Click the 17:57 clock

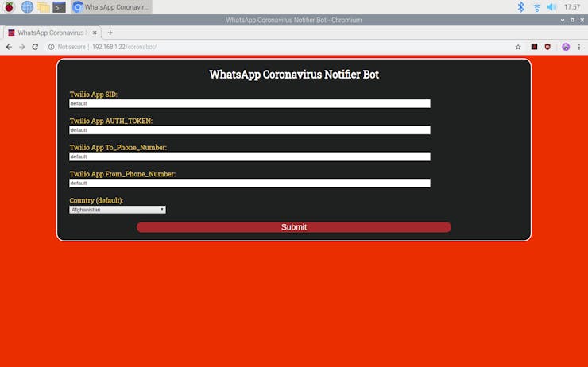tap(571, 6)
